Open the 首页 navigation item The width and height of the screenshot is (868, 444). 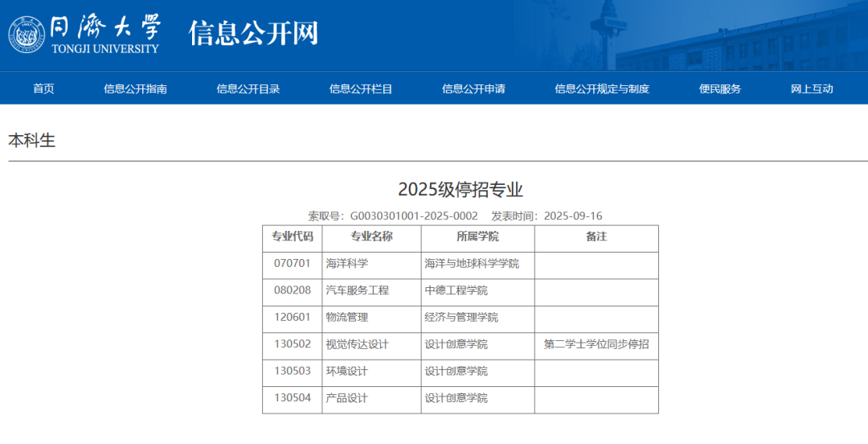43,89
